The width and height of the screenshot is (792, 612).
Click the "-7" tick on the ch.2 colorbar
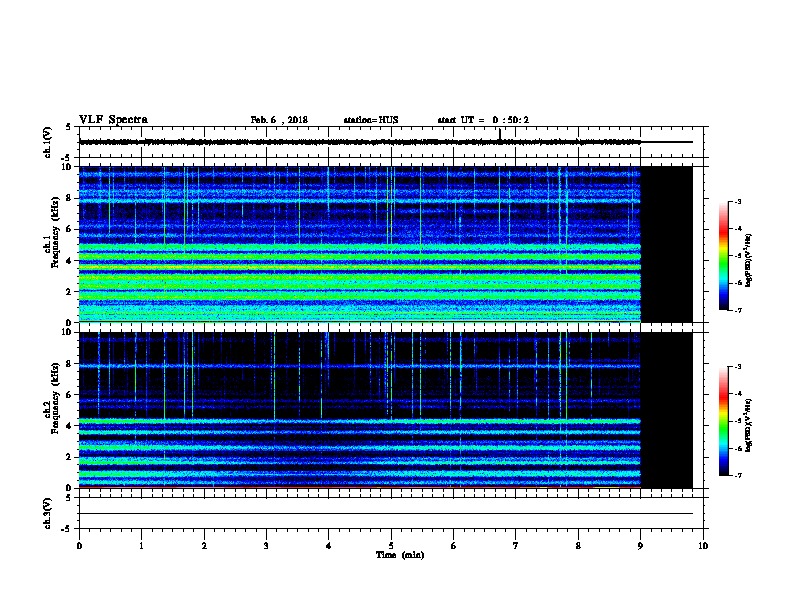click(x=737, y=475)
